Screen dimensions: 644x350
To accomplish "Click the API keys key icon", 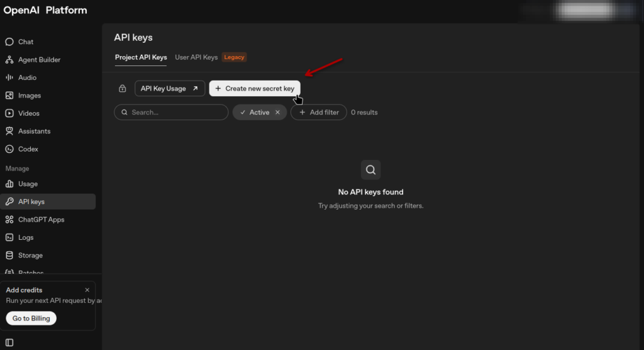I will click(9, 201).
